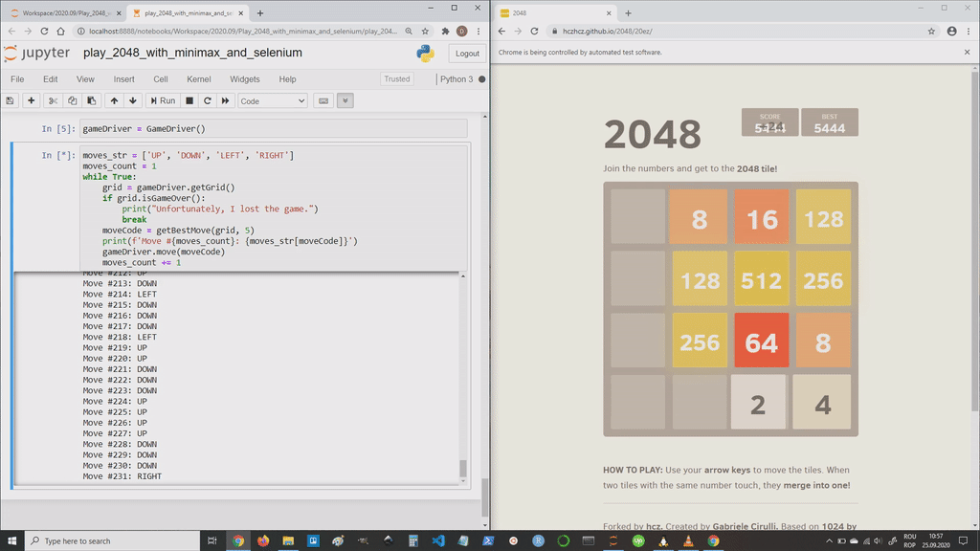Viewport: 980px width, 551px height.
Task: Click the 512 tile on the board
Action: pos(761,278)
